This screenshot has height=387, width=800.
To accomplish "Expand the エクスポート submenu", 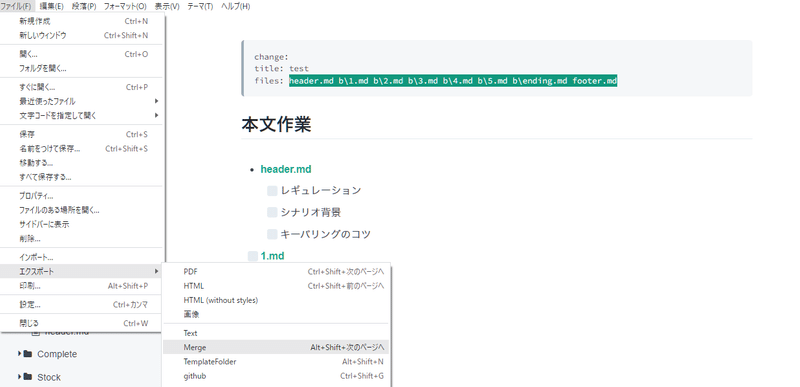I will coord(82,272).
